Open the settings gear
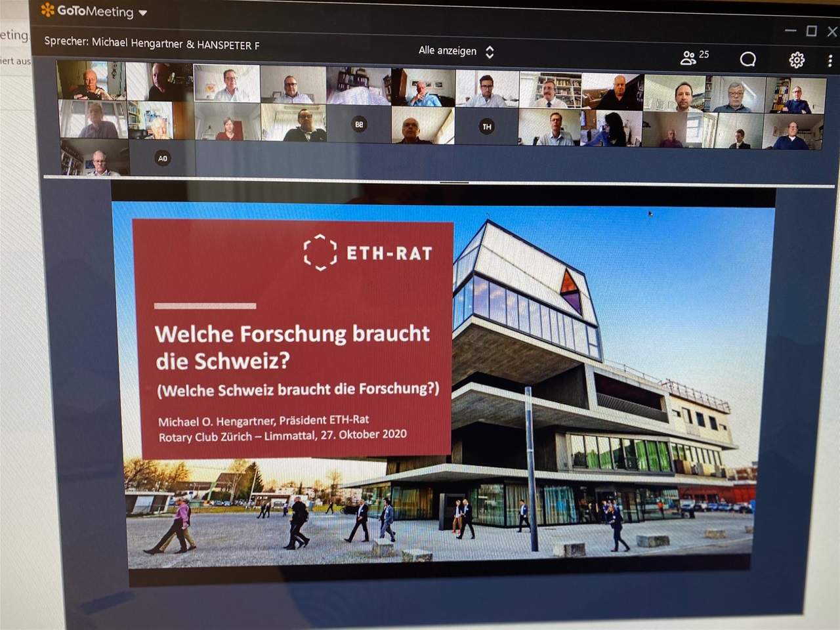This screenshot has height=630, width=840. (797, 60)
